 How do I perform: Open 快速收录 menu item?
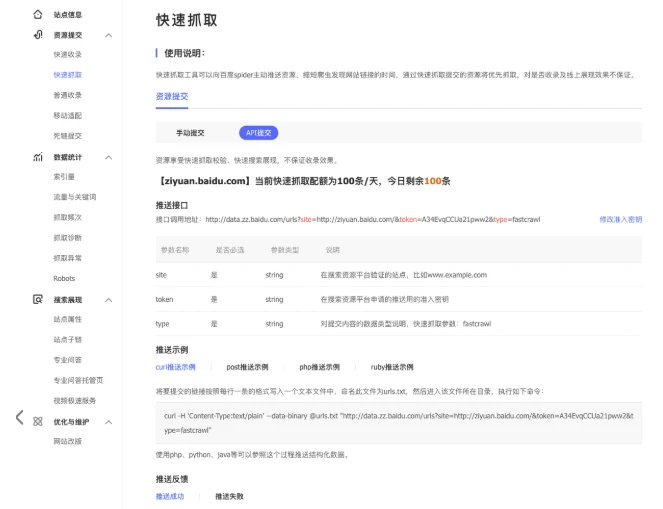67,55
